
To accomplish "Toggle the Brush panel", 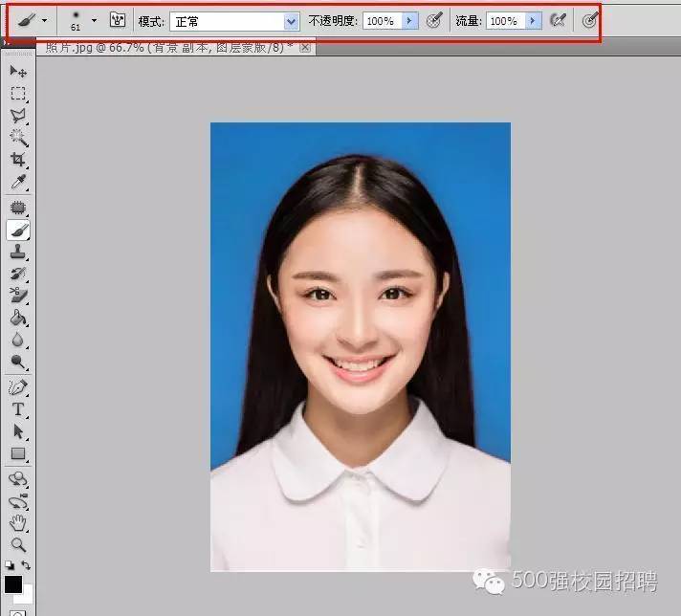I will (x=118, y=20).
